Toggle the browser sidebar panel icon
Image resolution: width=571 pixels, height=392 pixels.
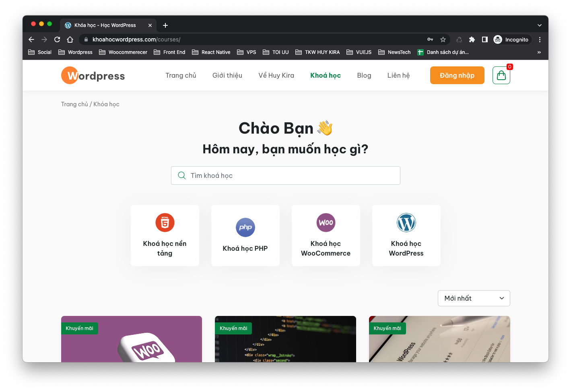pyautogui.click(x=484, y=39)
